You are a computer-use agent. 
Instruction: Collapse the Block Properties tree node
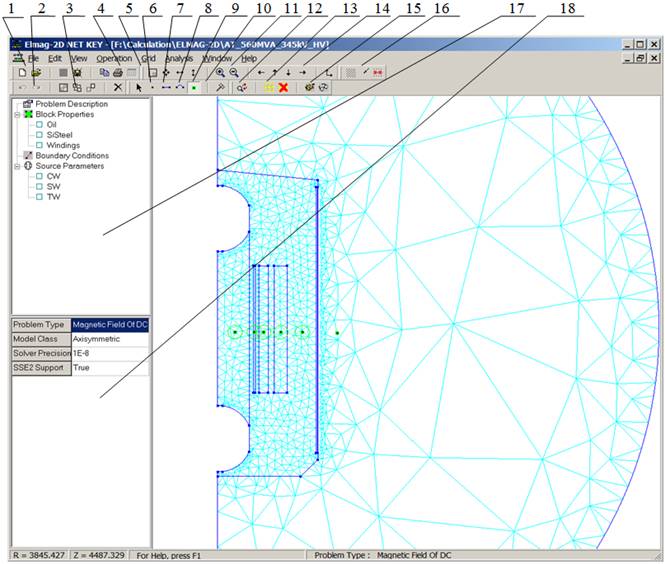[17, 114]
